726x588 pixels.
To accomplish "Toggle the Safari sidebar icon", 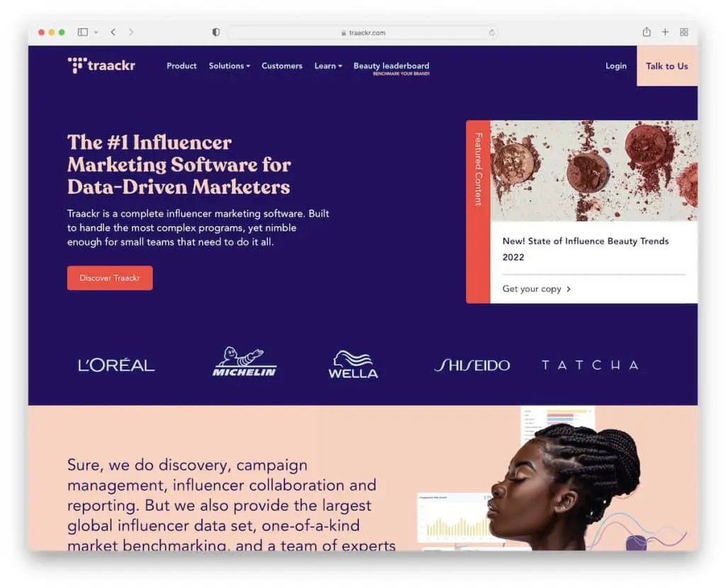I will tap(82, 33).
